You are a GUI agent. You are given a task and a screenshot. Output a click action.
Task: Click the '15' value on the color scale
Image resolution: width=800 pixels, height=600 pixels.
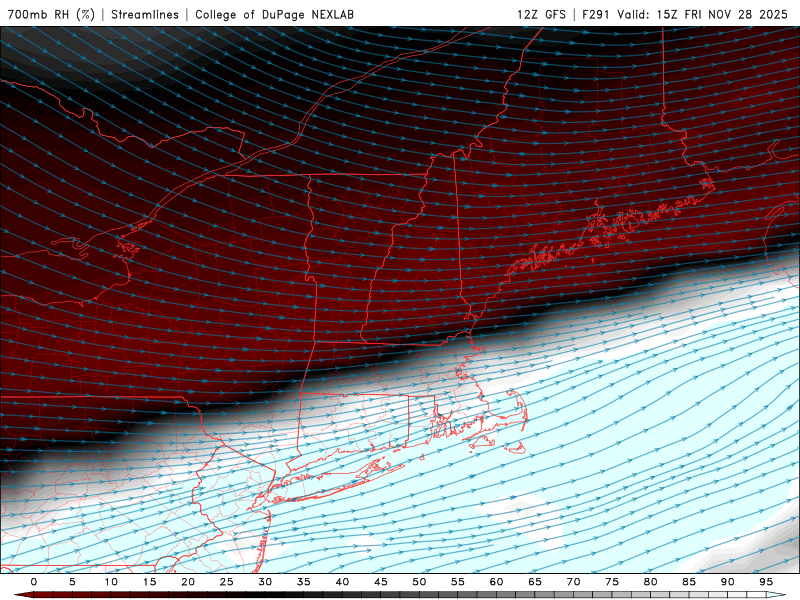[149, 582]
